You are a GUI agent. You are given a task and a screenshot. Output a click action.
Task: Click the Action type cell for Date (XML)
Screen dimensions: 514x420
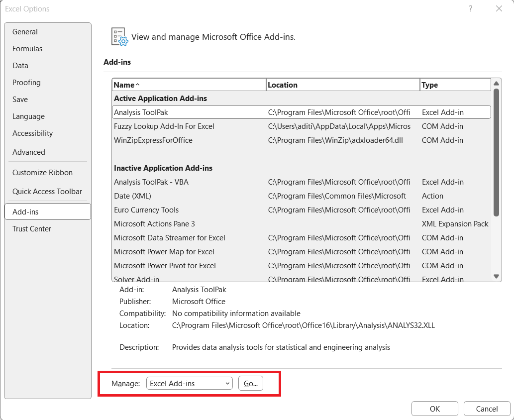coord(432,196)
